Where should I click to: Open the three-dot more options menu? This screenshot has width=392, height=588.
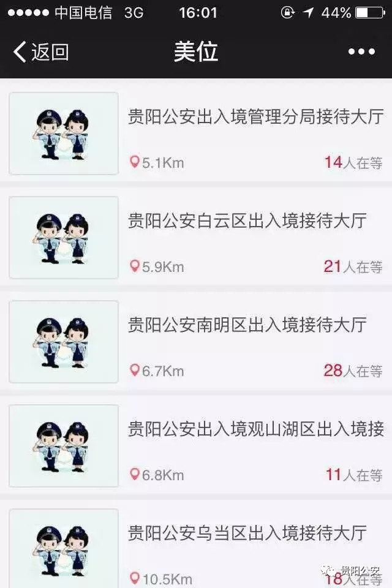point(361,51)
